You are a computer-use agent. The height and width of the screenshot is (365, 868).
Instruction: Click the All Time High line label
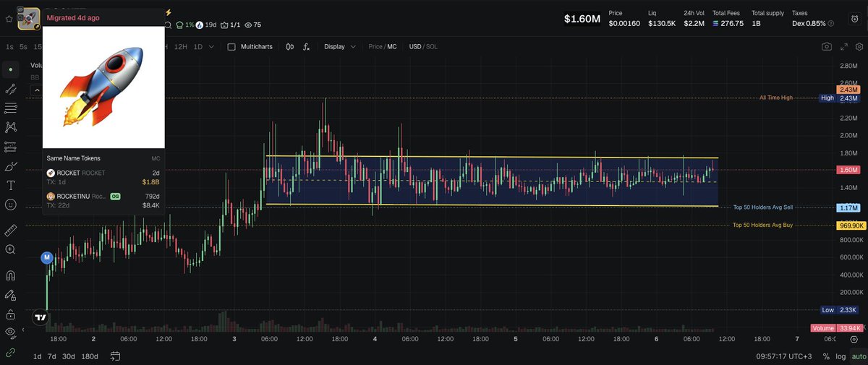(x=776, y=98)
